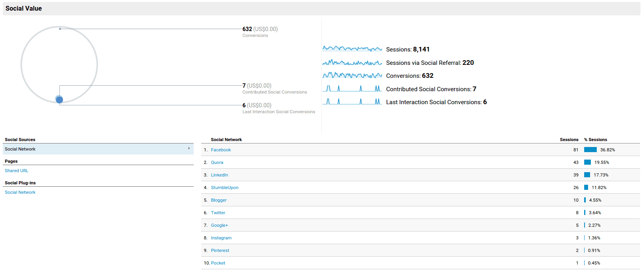Open the Instagram social network link
Viewport: 644px width, 272px height.
221,238
